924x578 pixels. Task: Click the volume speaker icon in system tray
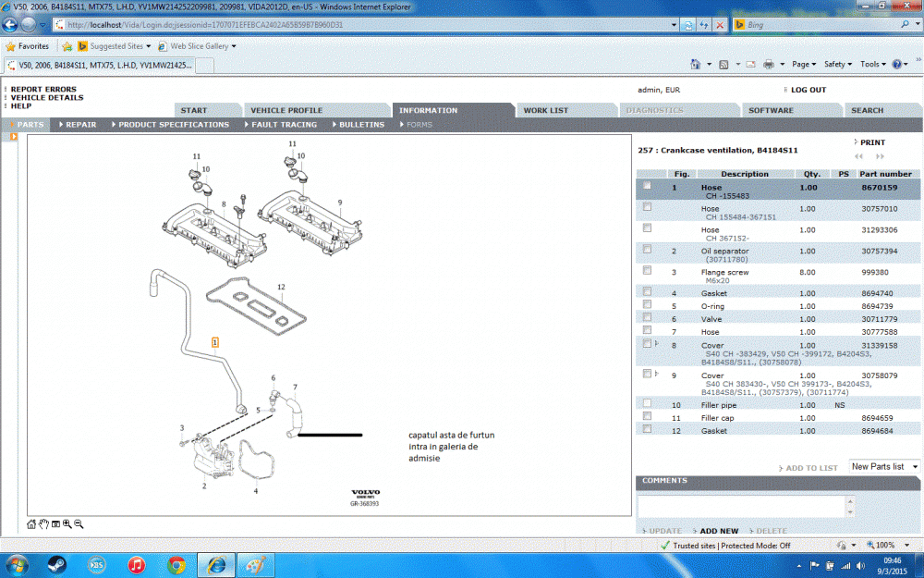[861, 566]
